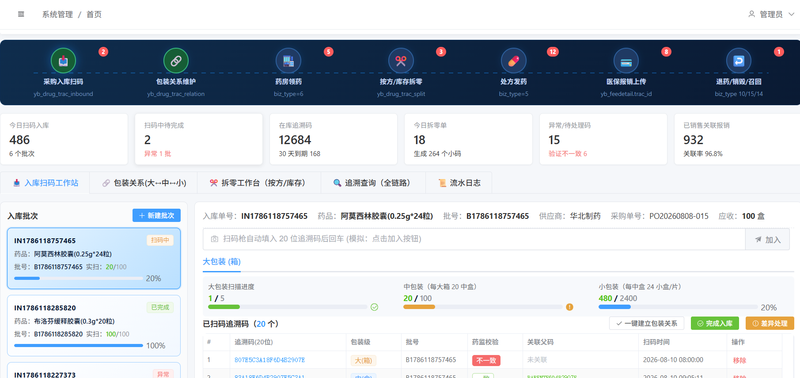
Task: Open the 药房领药 workflow icon
Action: coord(288,61)
